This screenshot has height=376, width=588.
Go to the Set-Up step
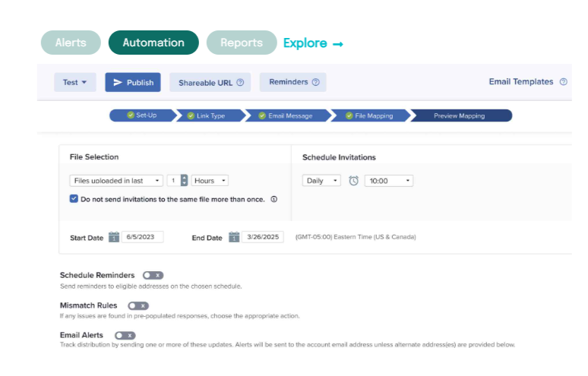(143, 115)
